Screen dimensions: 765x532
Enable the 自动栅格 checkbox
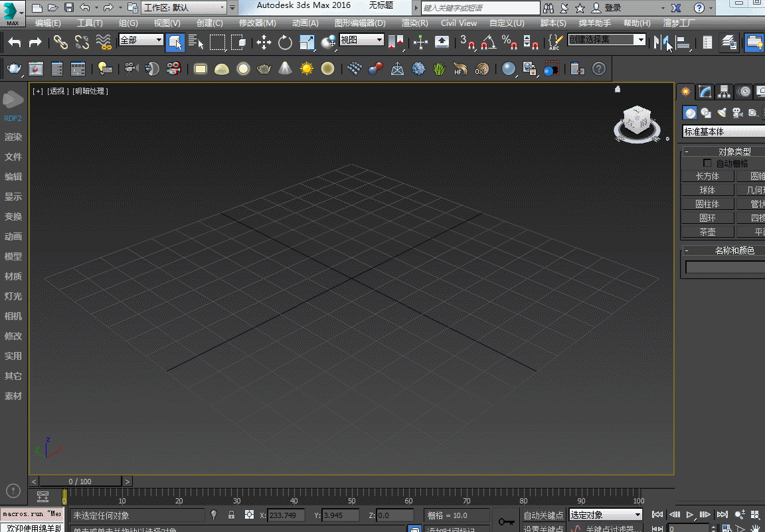[x=707, y=163]
